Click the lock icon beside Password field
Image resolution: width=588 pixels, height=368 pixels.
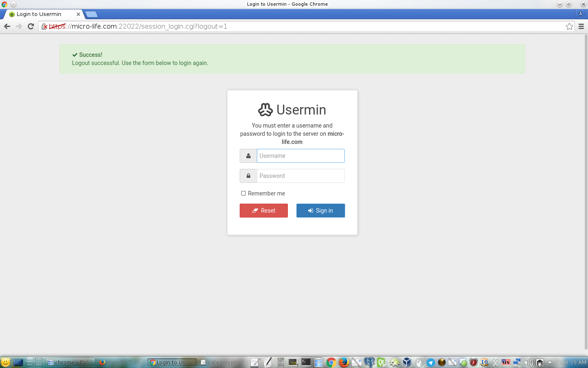(x=248, y=176)
